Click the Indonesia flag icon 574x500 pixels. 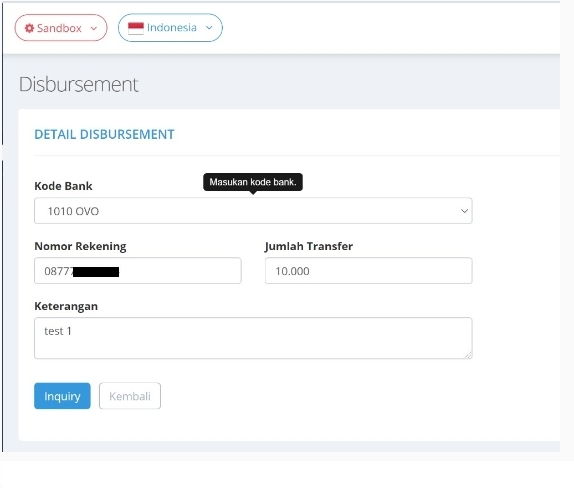click(x=136, y=28)
